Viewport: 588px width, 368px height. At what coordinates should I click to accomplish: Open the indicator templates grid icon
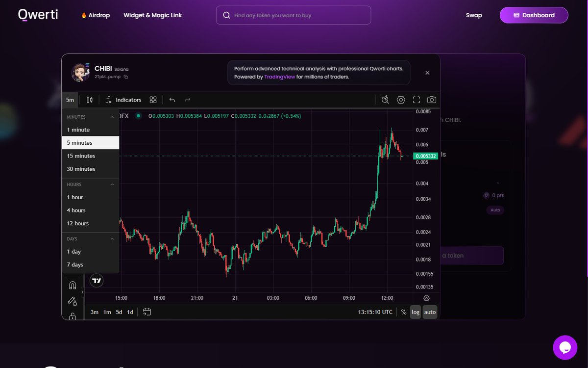[153, 100]
